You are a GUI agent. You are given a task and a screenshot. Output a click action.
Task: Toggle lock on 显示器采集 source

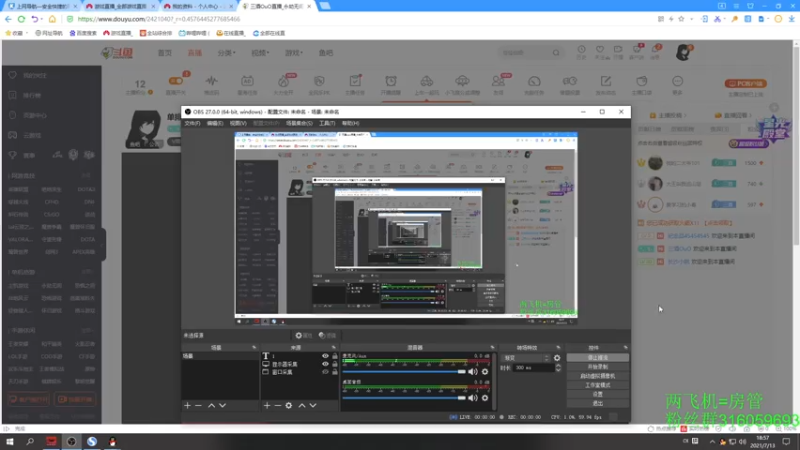(335, 364)
